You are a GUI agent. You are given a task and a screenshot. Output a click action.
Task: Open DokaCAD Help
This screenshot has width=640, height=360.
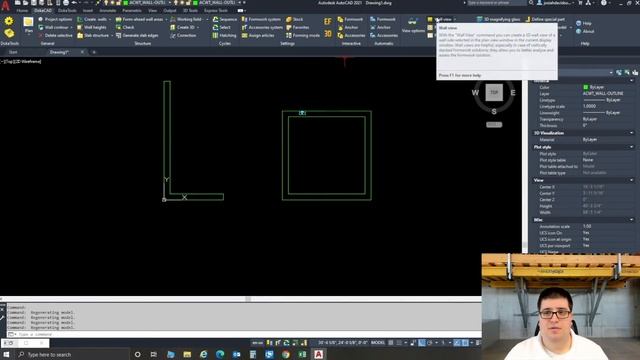click(x=583, y=23)
